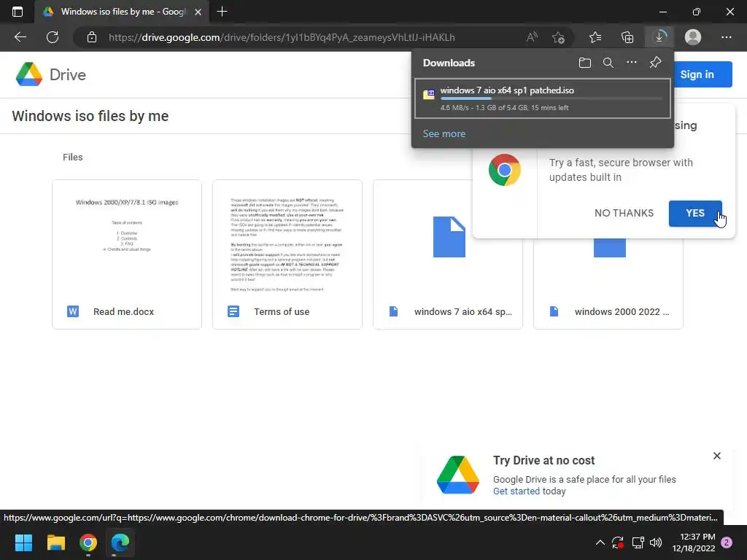Open the vertical tabs actions icon
Viewport: 747px width, 560px height.
(18, 12)
